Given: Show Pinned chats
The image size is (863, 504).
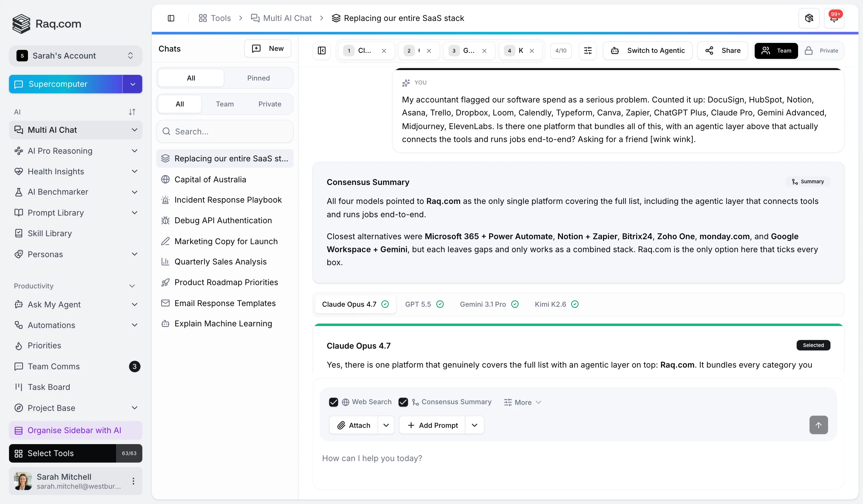Looking at the screenshot, I should pyautogui.click(x=259, y=78).
